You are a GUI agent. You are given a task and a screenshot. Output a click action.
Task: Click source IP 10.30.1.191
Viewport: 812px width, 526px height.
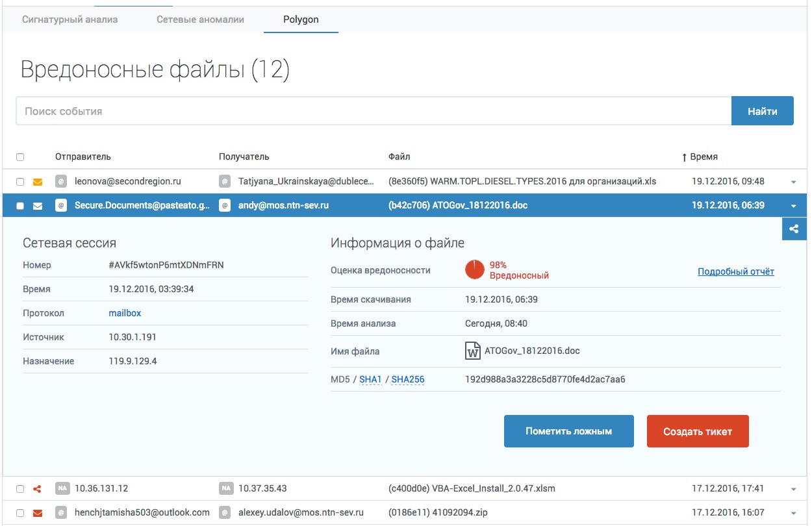click(133, 337)
